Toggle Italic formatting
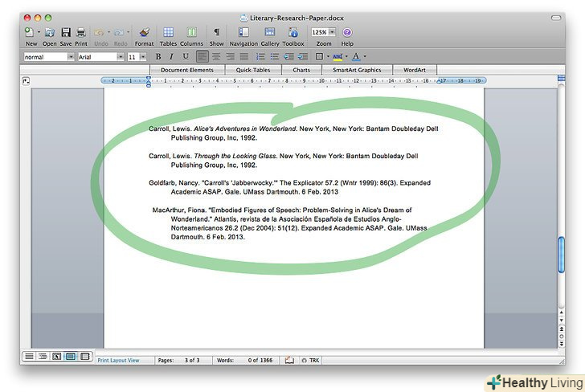Screen dimensions: 585x392 pyautogui.click(x=171, y=57)
